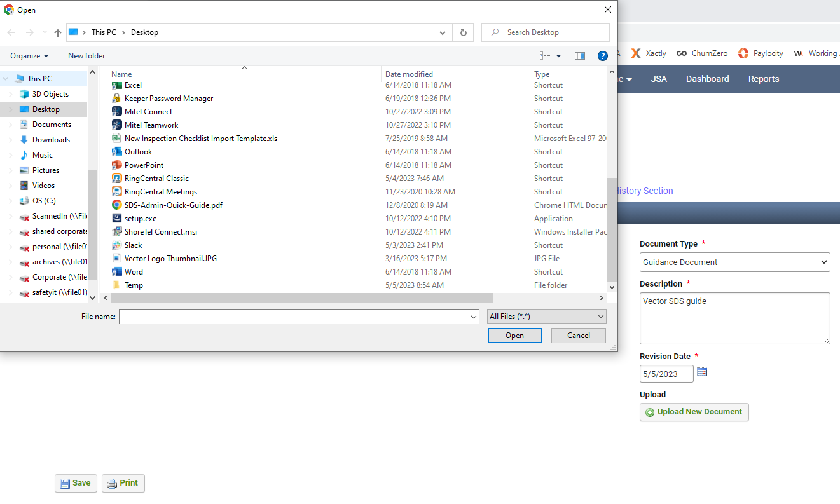840x504 pixels.
Task: Click the Upload New Document button
Action: (x=694, y=412)
